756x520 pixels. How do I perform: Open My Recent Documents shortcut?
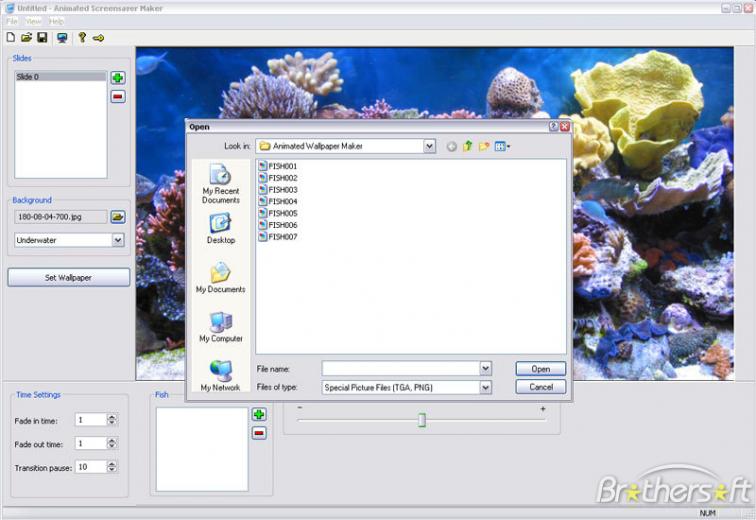coord(220,184)
